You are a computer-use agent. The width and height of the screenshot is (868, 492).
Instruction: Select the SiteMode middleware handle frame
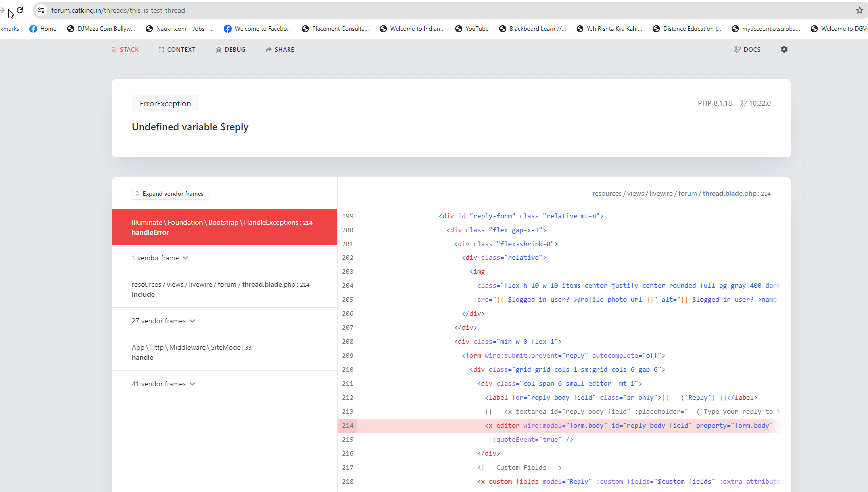click(x=225, y=352)
